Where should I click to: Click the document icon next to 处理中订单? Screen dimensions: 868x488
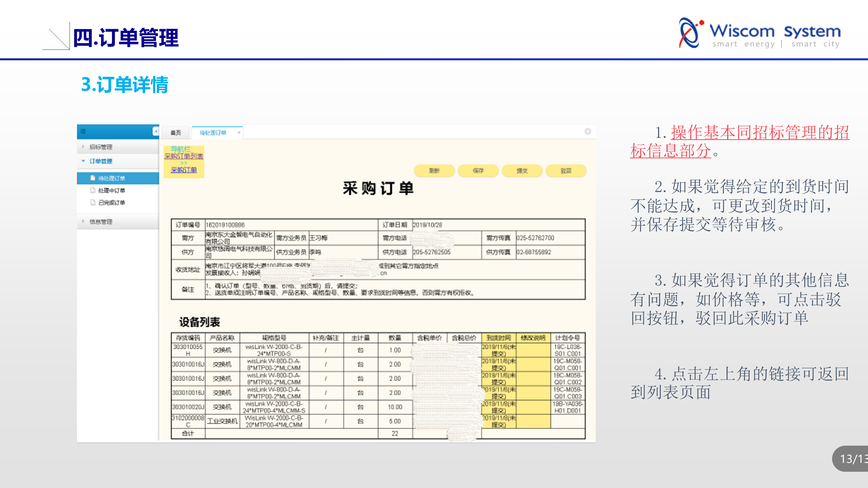click(93, 190)
